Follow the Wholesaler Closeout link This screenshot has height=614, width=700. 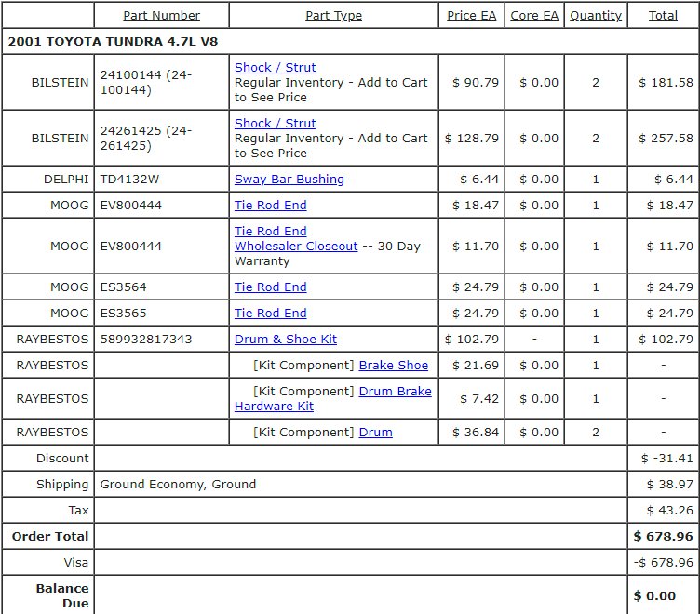tap(296, 246)
